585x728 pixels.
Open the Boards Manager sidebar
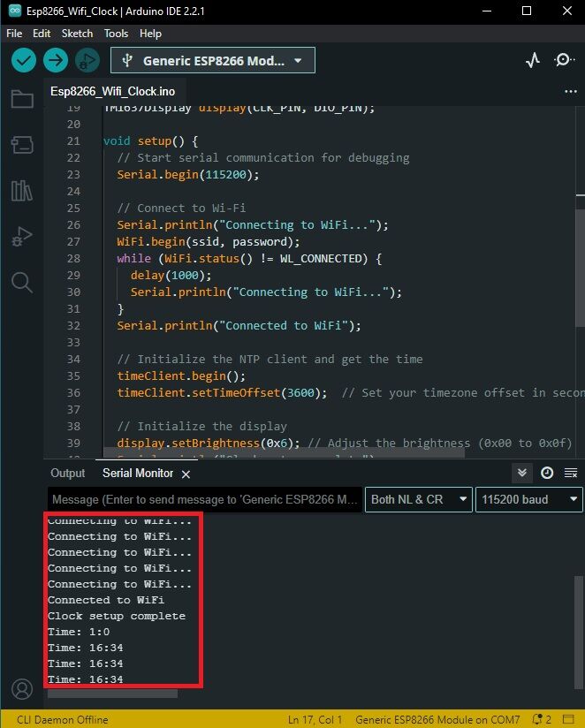click(x=22, y=144)
